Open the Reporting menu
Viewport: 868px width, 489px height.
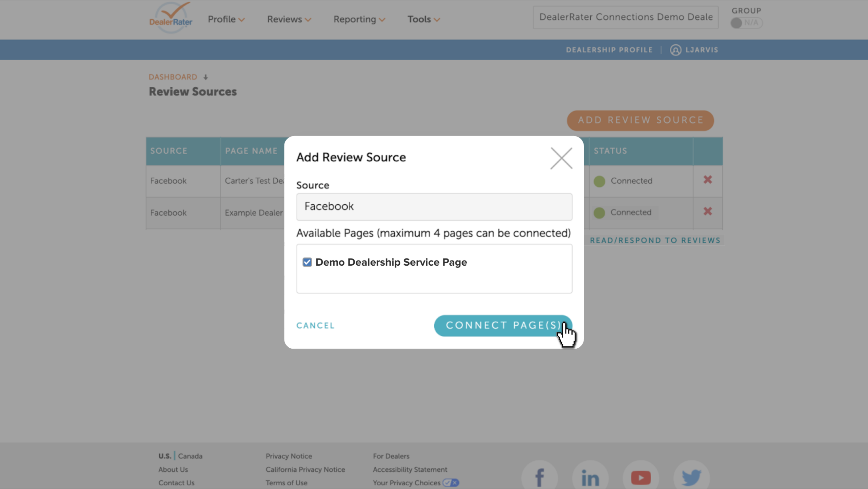click(359, 19)
